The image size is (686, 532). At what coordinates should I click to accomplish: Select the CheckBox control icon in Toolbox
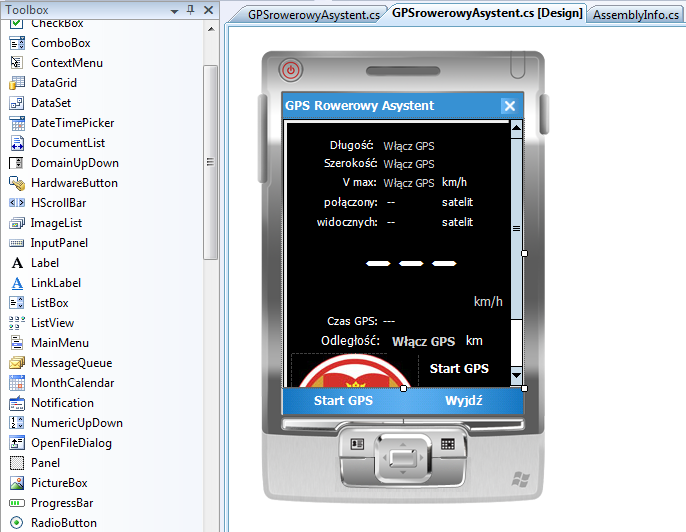pos(16,23)
